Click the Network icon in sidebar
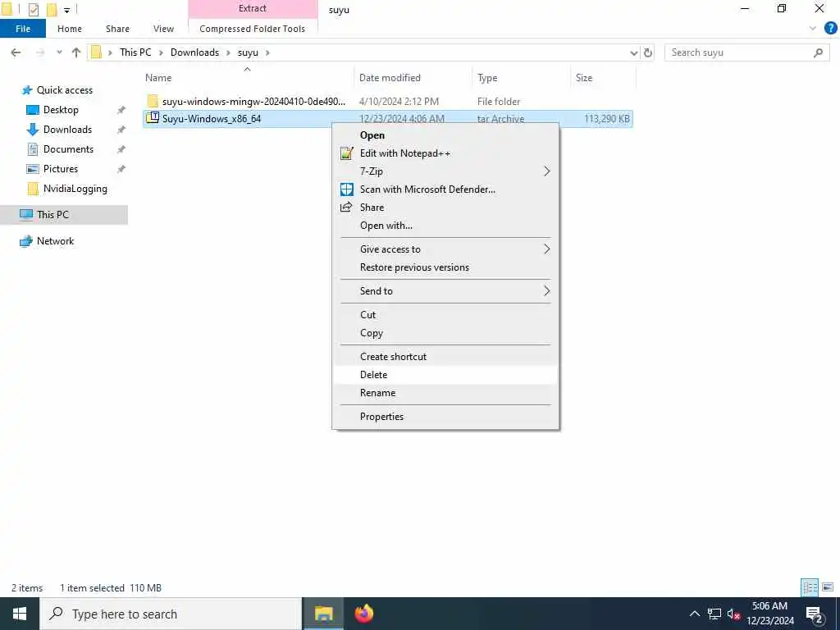Viewport: 840px width, 630px height. pyautogui.click(x=26, y=241)
